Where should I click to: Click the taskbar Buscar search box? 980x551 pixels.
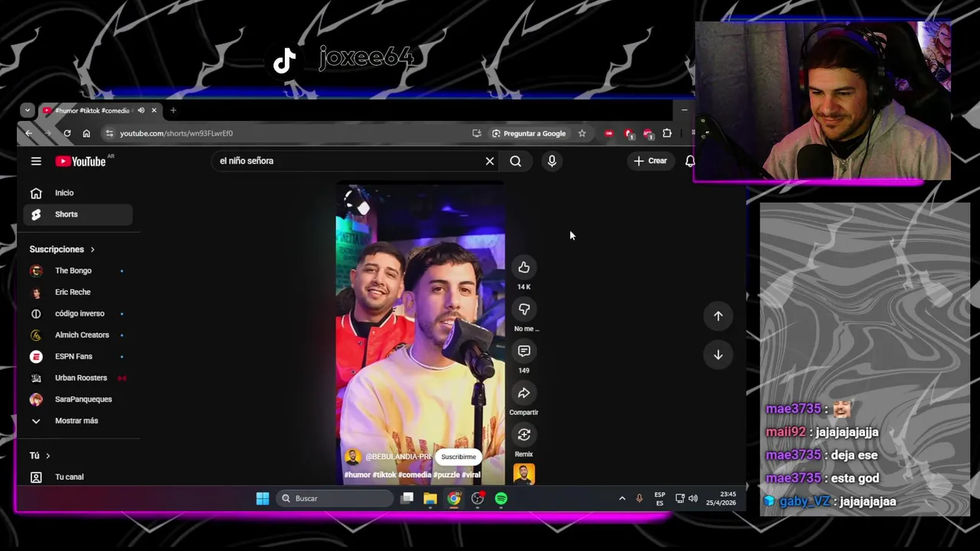(335, 498)
